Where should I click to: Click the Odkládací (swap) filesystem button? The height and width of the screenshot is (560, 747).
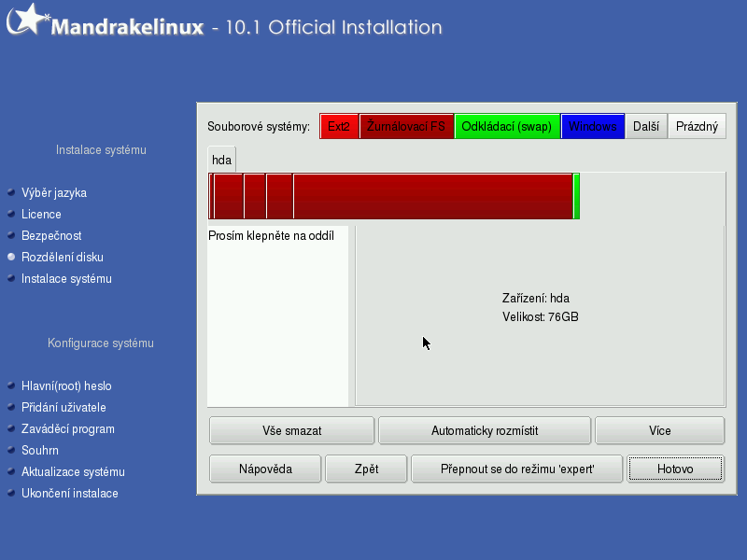click(x=507, y=126)
